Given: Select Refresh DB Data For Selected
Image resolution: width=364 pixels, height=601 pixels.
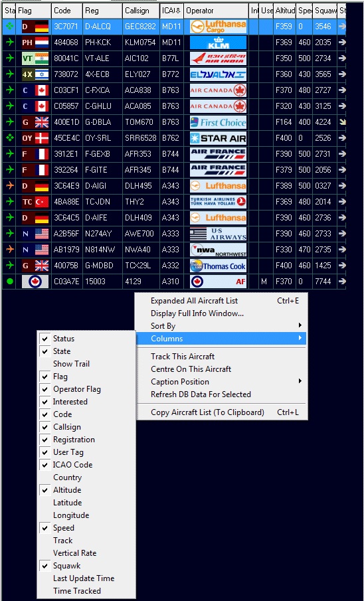Looking at the screenshot, I should (x=222, y=394).
